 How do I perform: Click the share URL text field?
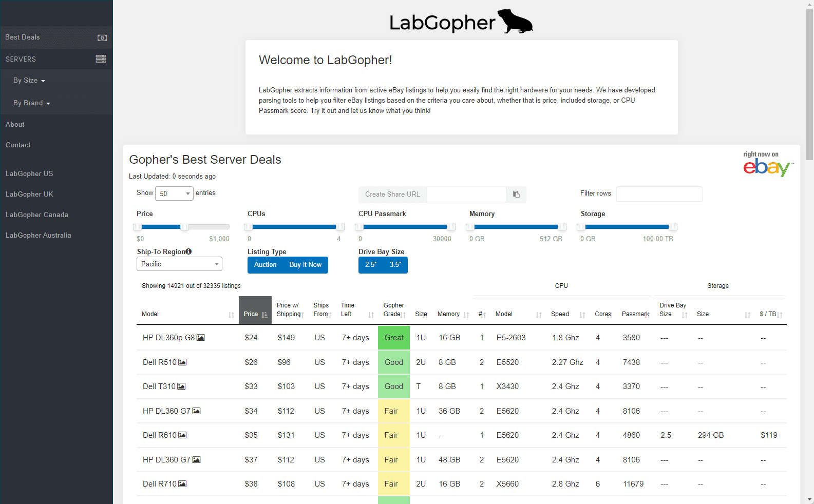466,195
